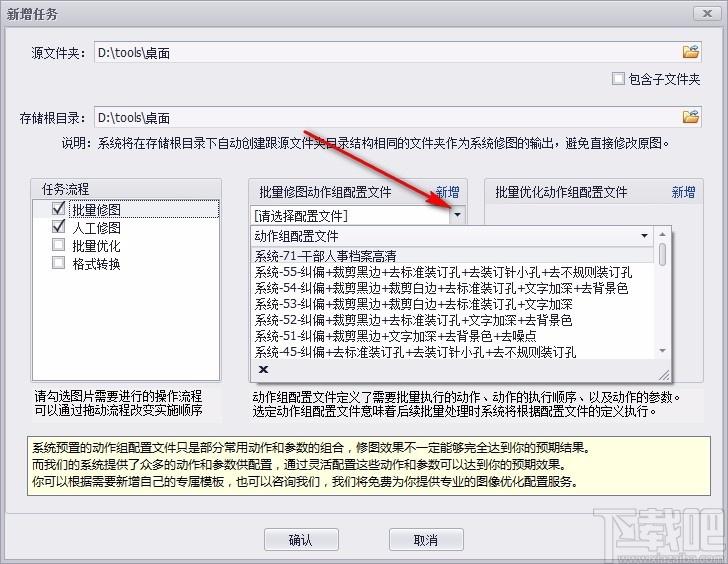This screenshot has height=564, width=728.
Task: Select the 格式转换 row label in task flow
Action: tap(97, 263)
